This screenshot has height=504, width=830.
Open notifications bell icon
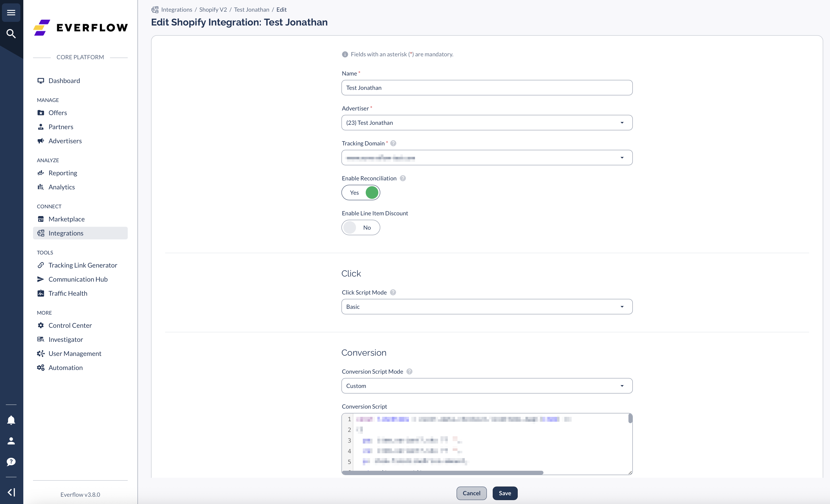coord(11,420)
